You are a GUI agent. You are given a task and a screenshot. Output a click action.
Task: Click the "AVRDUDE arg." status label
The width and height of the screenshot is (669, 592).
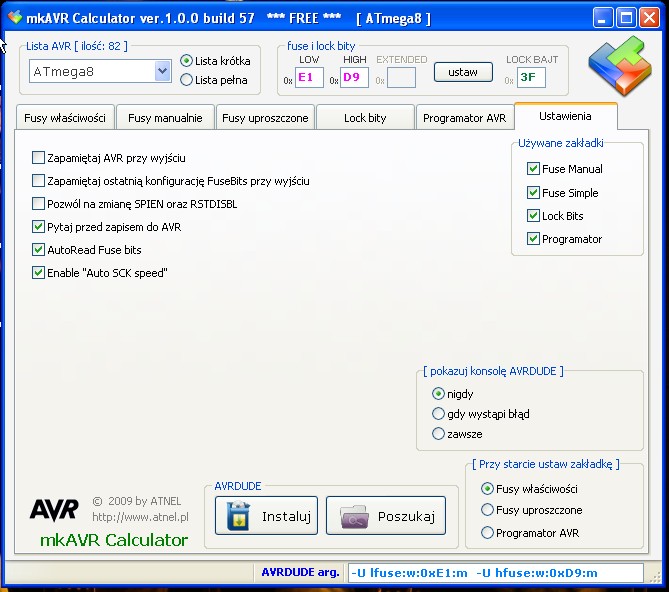click(300, 572)
